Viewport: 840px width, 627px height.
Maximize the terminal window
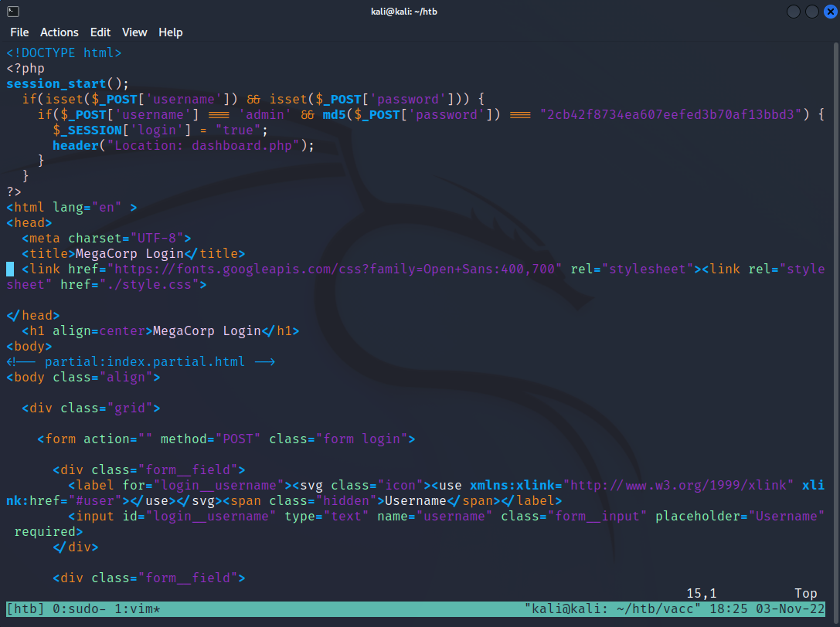[x=812, y=12]
